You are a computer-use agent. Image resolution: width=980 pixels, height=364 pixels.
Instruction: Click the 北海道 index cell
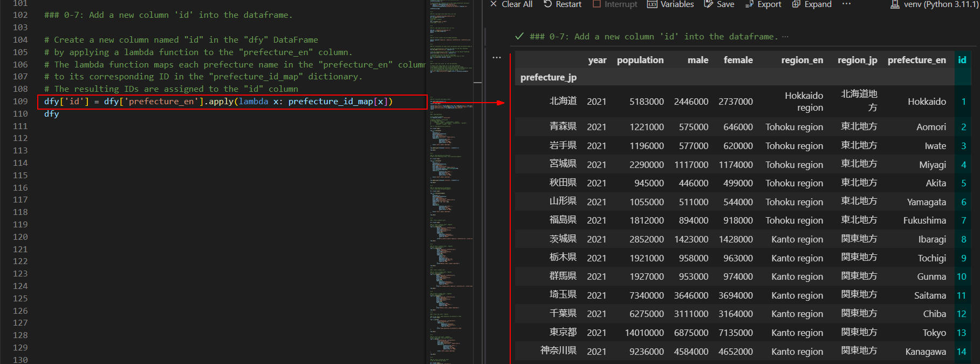point(563,101)
